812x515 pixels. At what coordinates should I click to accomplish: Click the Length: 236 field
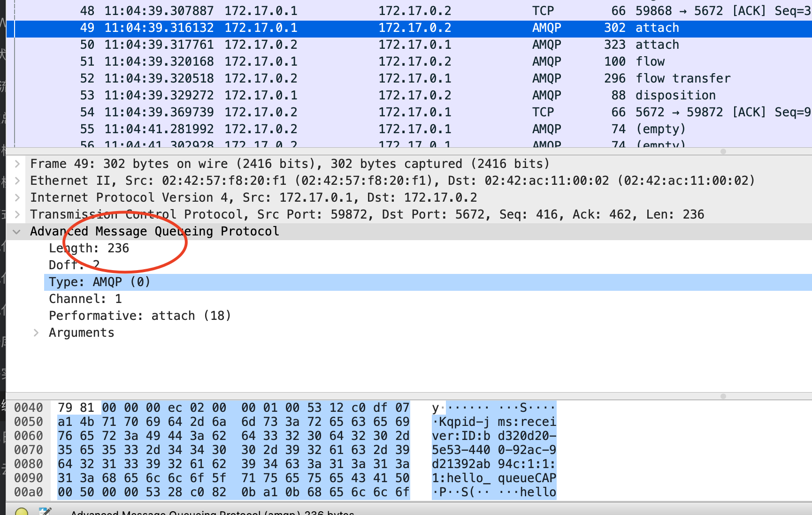coord(89,248)
